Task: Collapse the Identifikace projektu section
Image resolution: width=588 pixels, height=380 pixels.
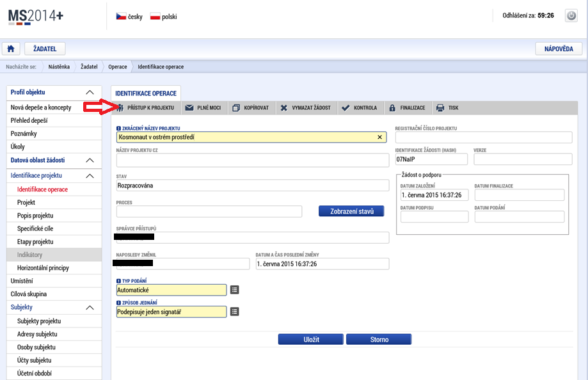Action: click(90, 176)
